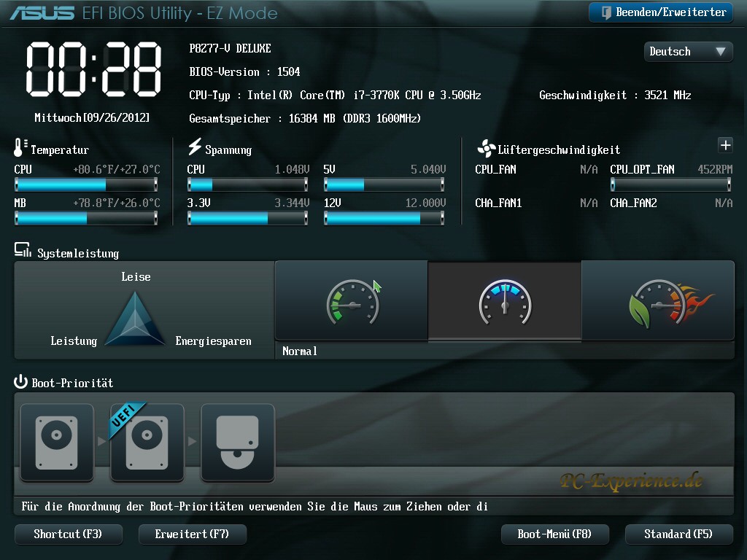Viewport: 747px width, 560px height.
Task: Click the CPU temperature bar
Action: pyautogui.click(x=86, y=184)
